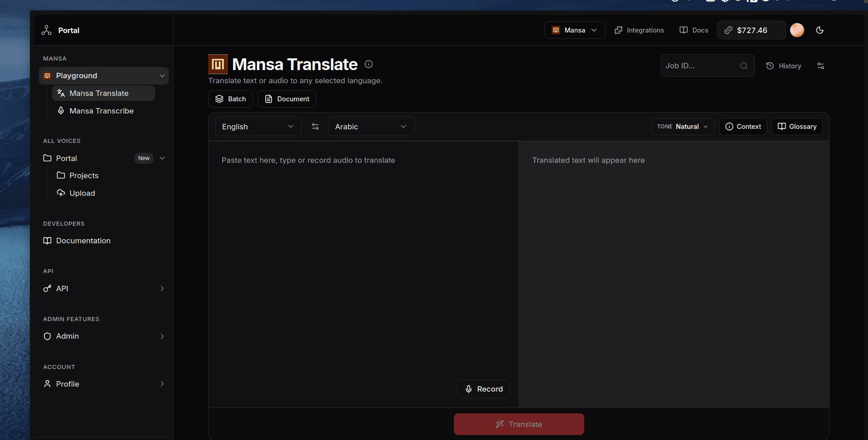
Task: Focus the Job ID search field
Action: pyautogui.click(x=707, y=66)
